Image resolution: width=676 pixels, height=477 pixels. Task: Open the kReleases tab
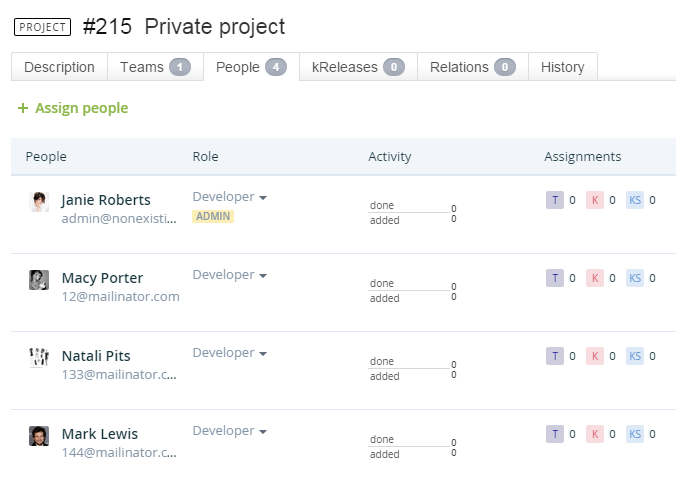(358, 67)
